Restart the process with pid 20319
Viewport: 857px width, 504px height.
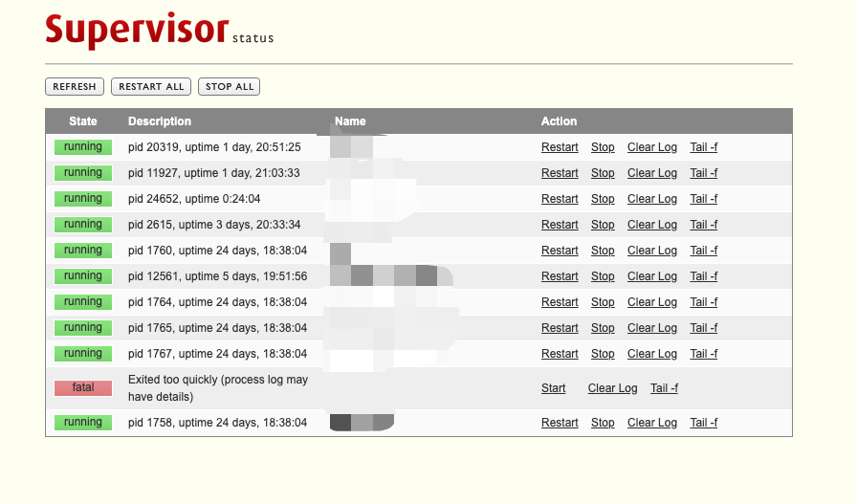click(x=560, y=147)
